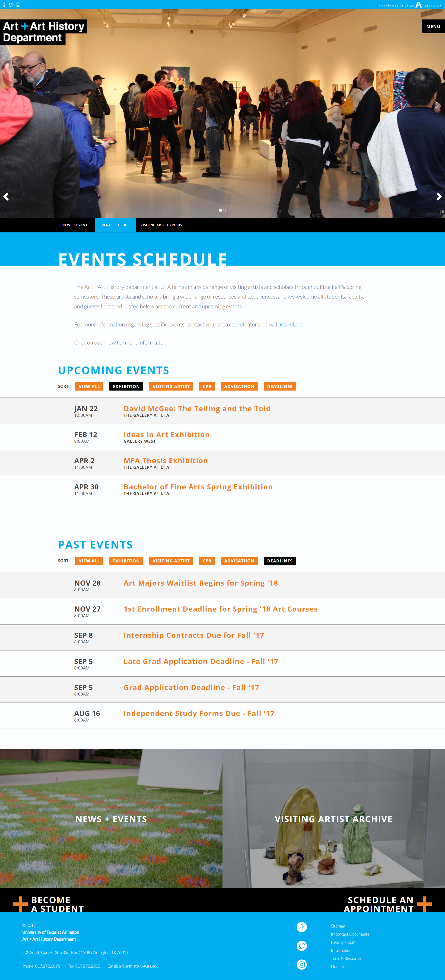The image size is (445, 980).
Task: Click upcoming events View All filter
Action: (89, 387)
